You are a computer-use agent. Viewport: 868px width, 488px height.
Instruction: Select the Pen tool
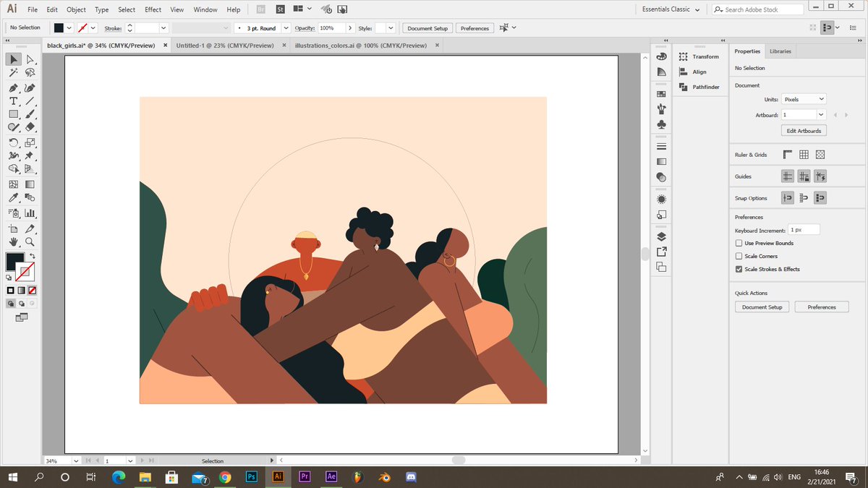point(14,87)
